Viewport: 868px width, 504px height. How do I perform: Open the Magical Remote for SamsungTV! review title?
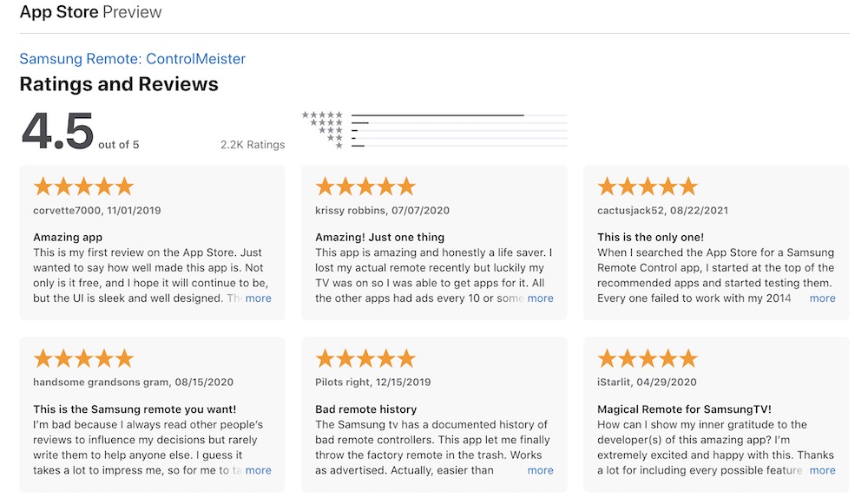(684, 409)
